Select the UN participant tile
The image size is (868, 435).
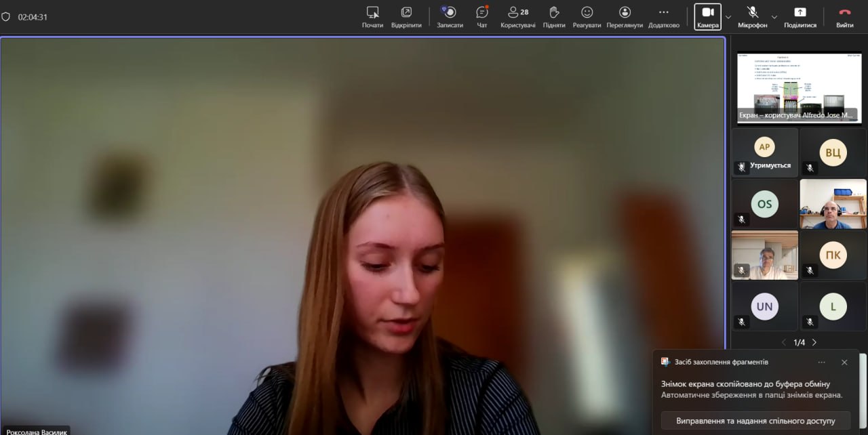click(x=765, y=306)
